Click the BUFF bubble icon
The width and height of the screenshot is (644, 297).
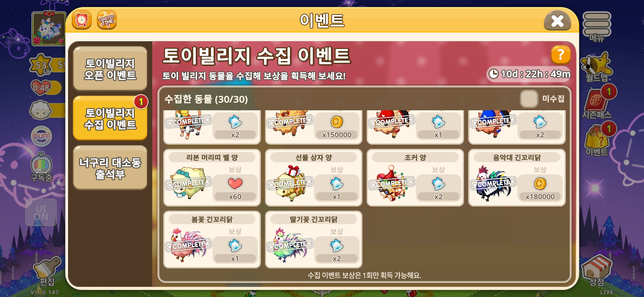[x=41, y=136]
